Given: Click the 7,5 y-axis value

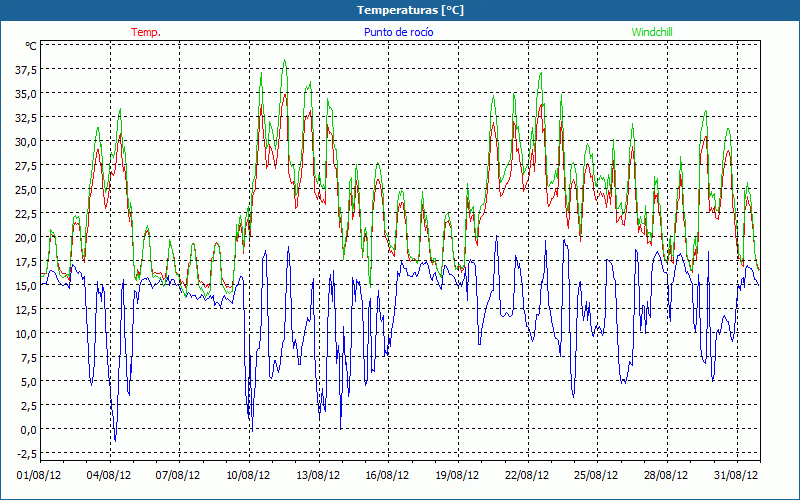Looking at the screenshot, I should (28, 358).
